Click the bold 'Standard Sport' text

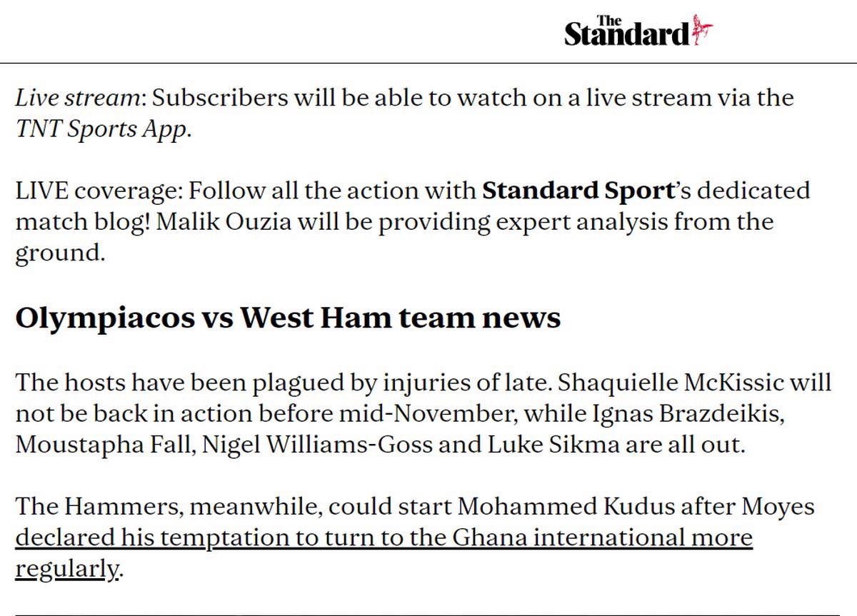point(578,191)
